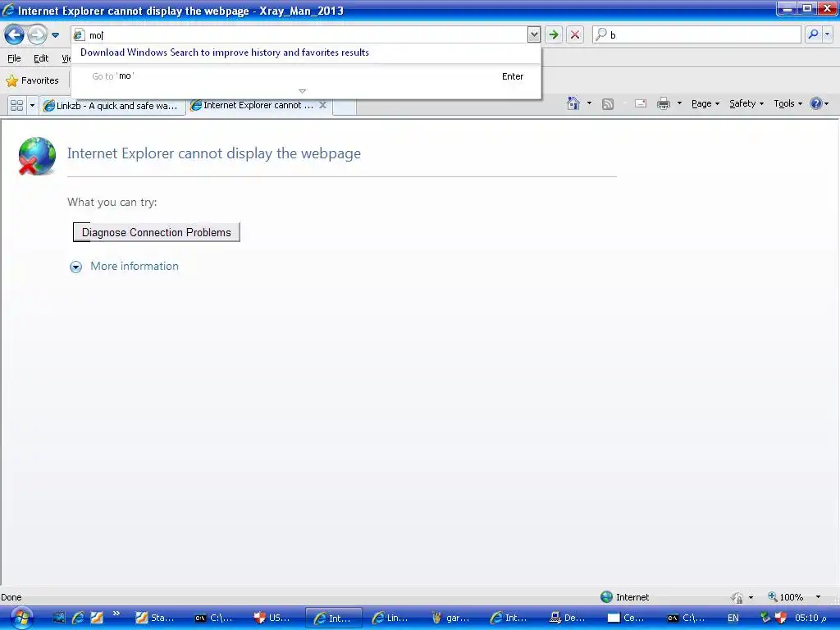Switch to the first C:\ command prompt taskbar button
The image size is (840, 630).
coord(214,618)
